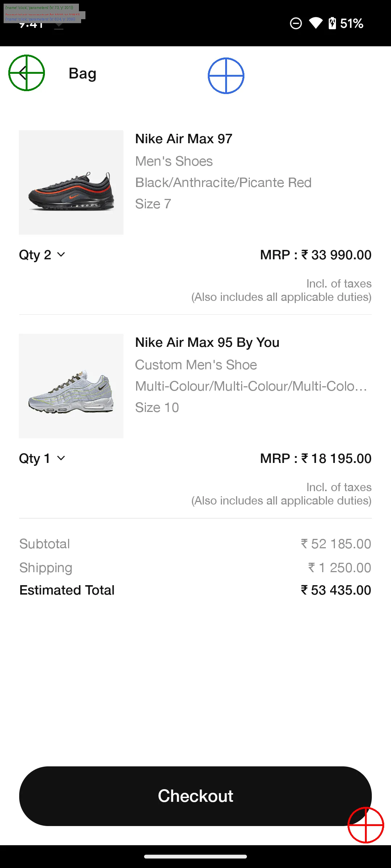Tap the Do Not Disturb status icon

[x=296, y=24]
